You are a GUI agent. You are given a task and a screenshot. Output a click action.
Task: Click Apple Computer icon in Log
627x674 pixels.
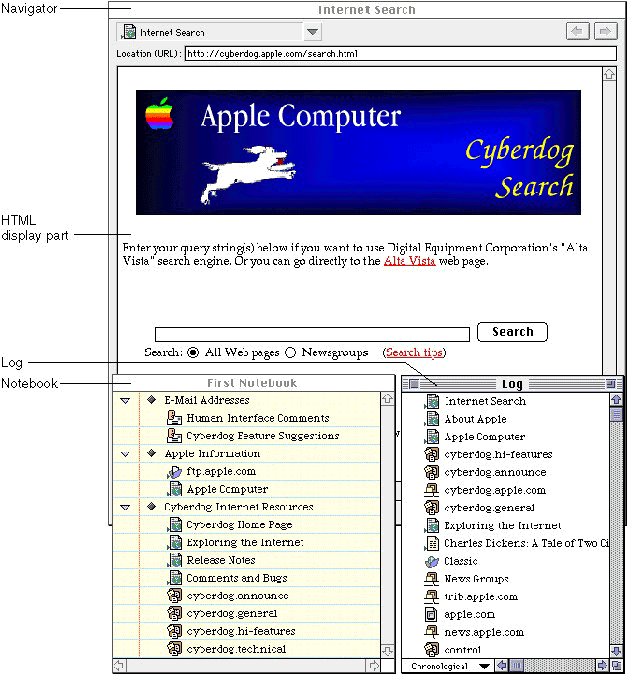click(431, 437)
